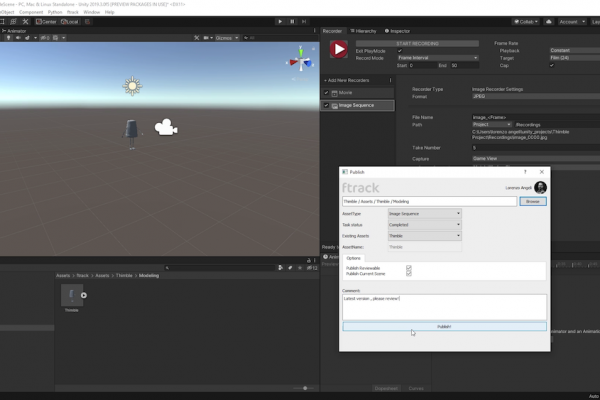Open the scene effects dropdown arrow
The width and height of the screenshot is (600, 400).
[x=35, y=38]
